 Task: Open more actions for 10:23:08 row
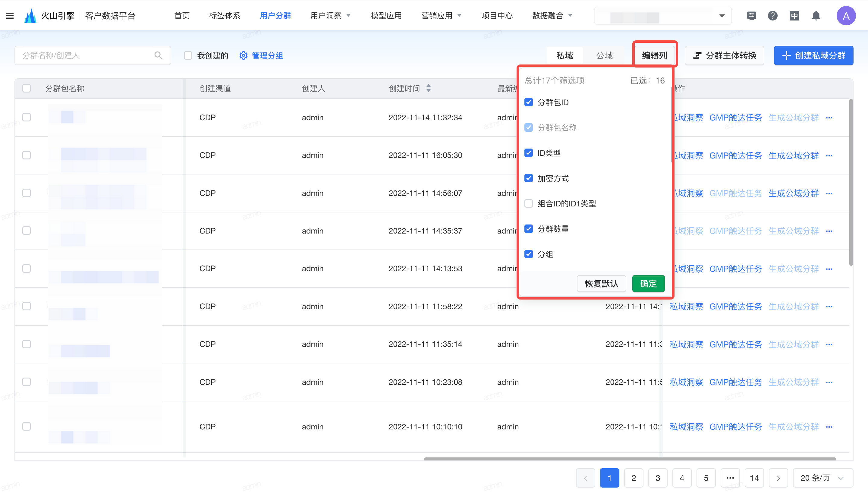(829, 383)
